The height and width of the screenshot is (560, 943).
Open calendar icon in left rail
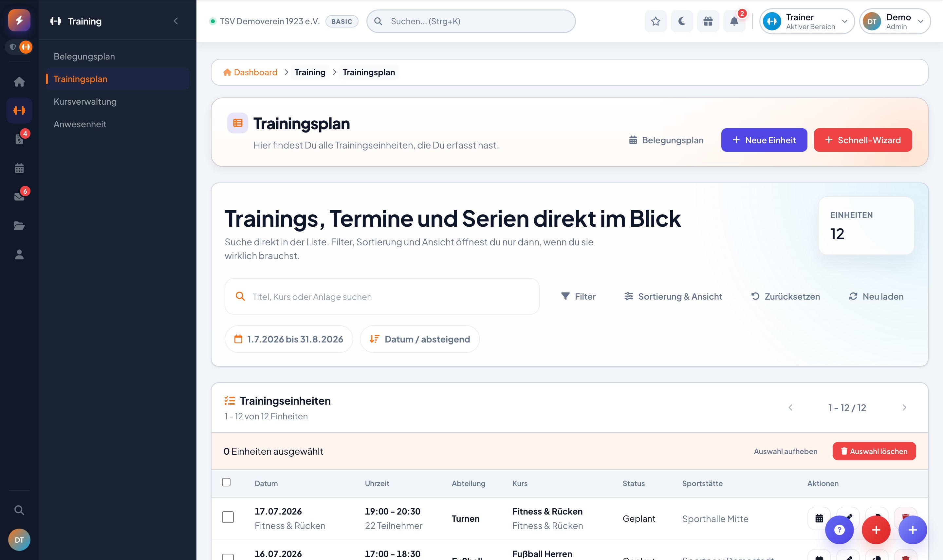(19, 168)
